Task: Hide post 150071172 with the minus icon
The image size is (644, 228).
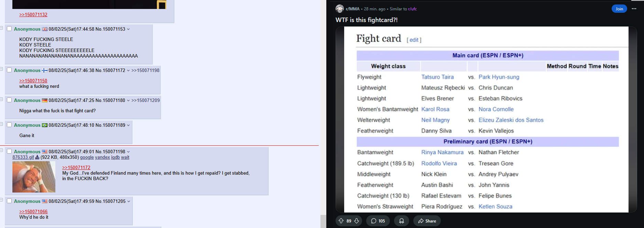Action: tap(1, 69)
